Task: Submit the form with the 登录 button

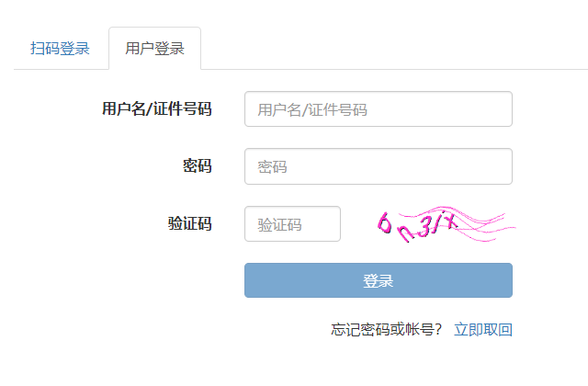Action: coord(379,280)
